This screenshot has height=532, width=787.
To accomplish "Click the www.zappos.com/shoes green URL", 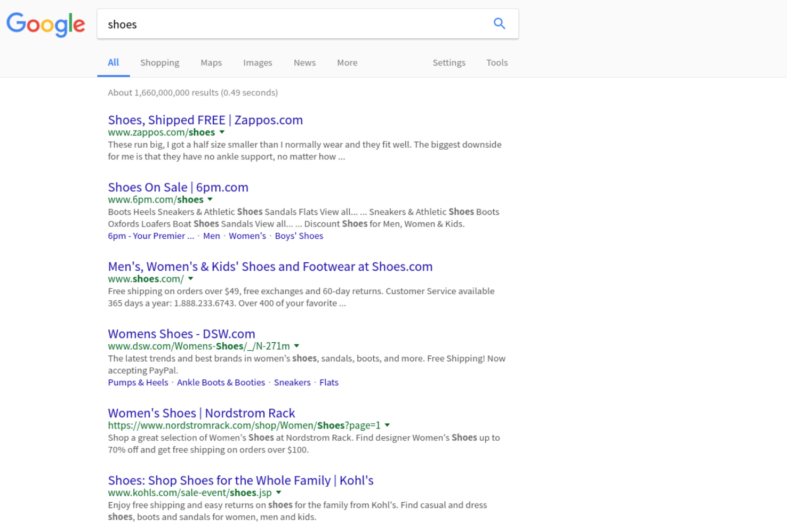I will [162, 132].
